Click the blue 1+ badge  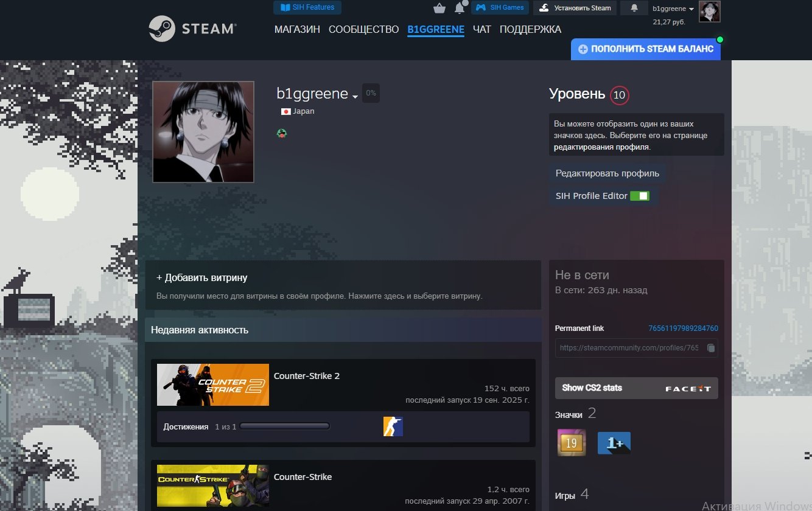(614, 443)
